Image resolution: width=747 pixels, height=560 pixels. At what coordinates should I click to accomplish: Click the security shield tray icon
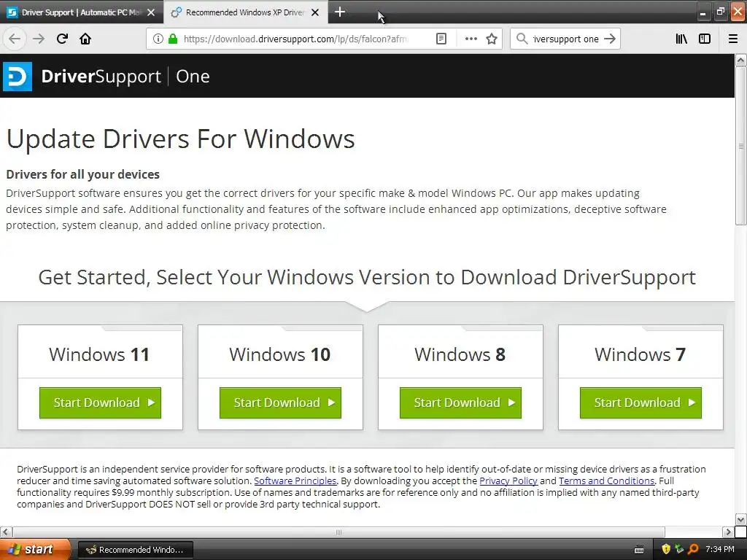[x=666, y=549]
